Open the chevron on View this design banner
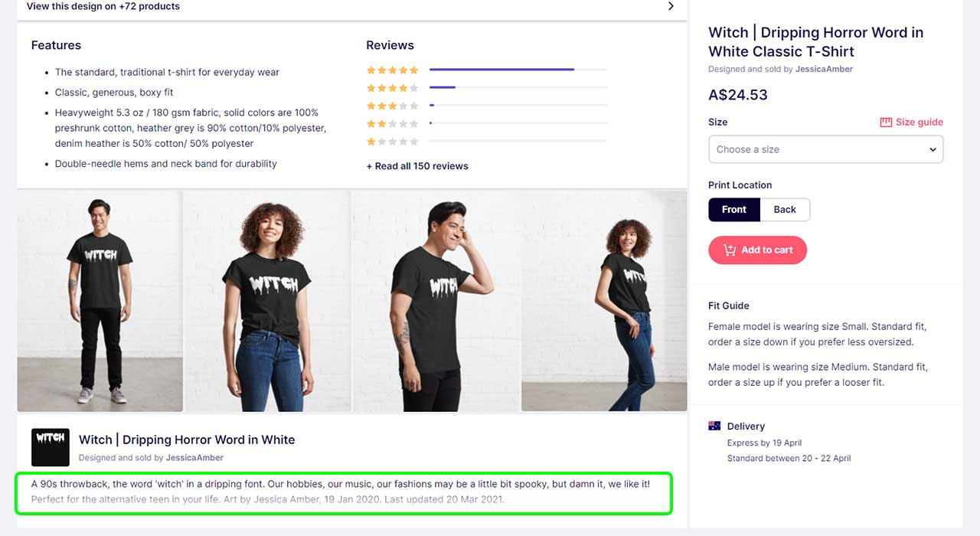 click(671, 6)
